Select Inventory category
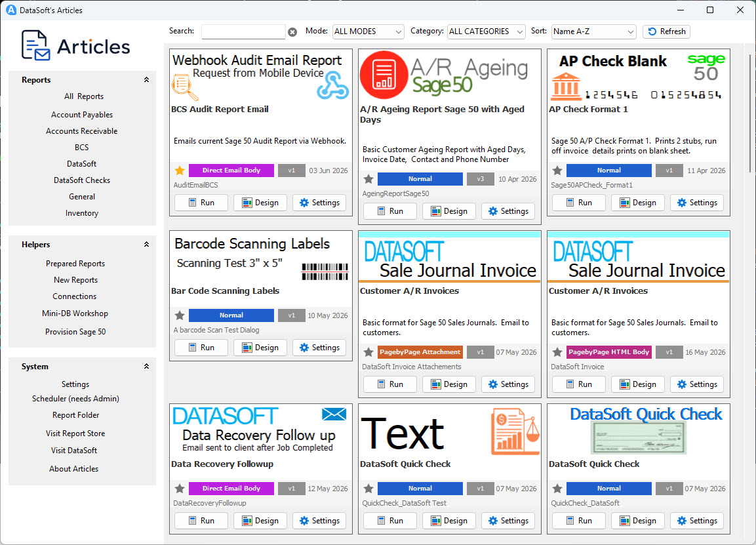Viewport: 756px width, 545px height. (x=82, y=213)
